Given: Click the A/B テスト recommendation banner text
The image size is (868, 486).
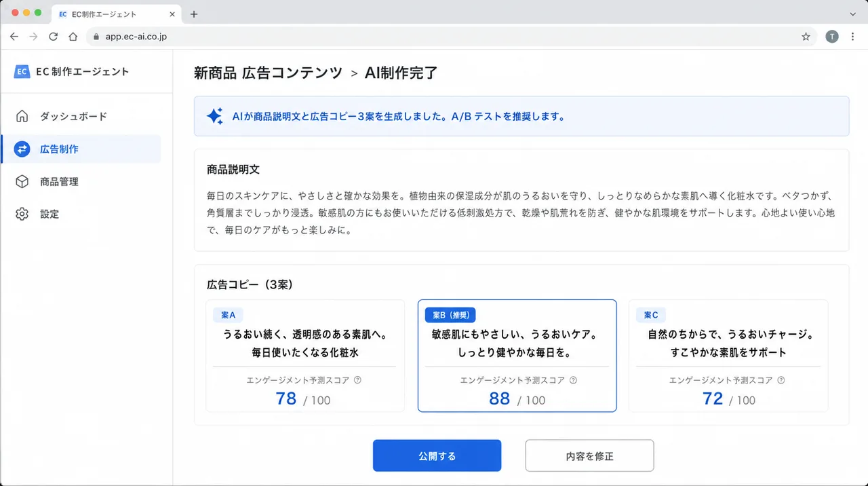Looking at the screenshot, I should click(399, 116).
